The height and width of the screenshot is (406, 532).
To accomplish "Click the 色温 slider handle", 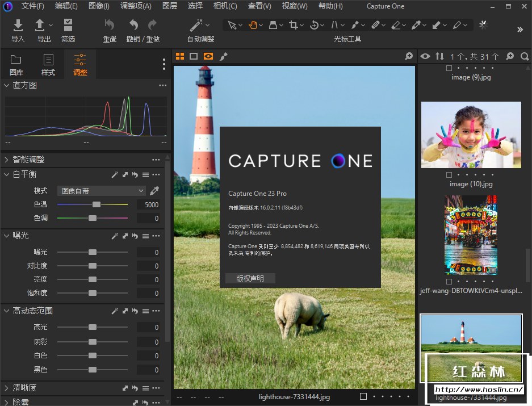I will 97,204.
